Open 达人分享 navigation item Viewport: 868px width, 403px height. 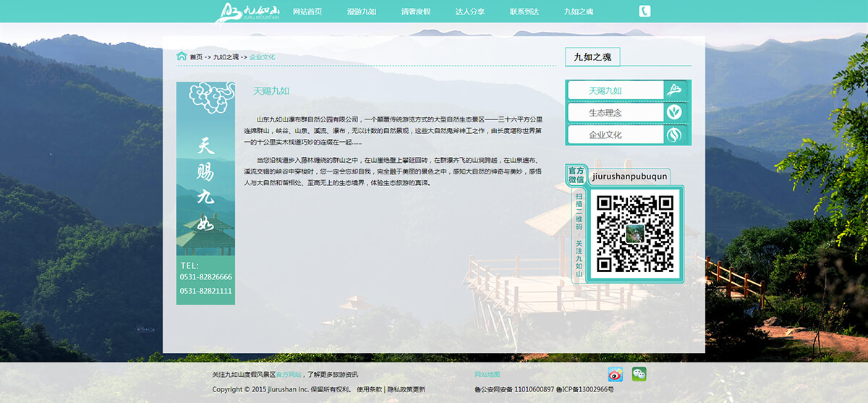pyautogui.click(x=470, y=12)
